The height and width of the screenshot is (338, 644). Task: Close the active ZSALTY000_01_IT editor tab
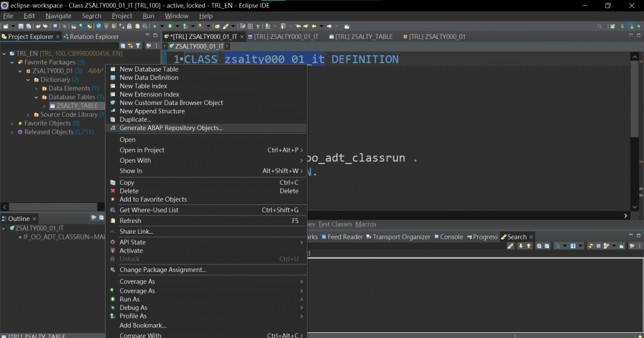pos(242,37)
